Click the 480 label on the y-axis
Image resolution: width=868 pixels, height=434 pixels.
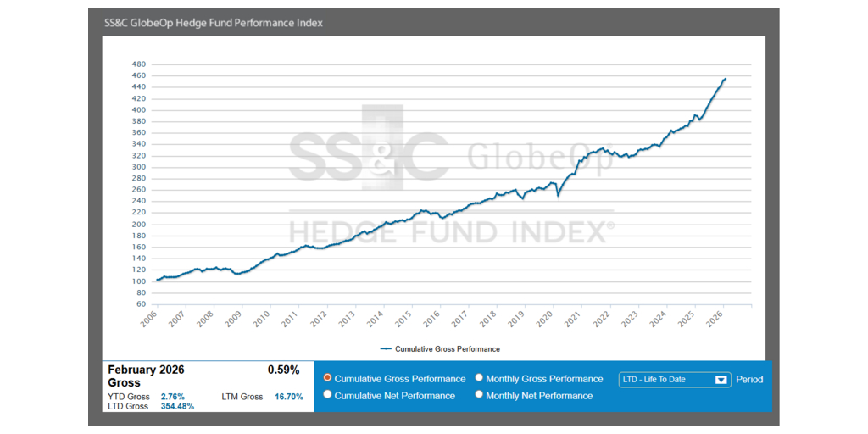140,64
